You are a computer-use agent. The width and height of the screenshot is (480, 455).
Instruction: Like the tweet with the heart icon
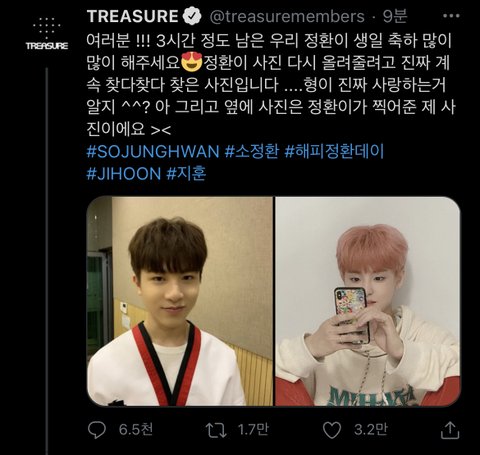332,430
